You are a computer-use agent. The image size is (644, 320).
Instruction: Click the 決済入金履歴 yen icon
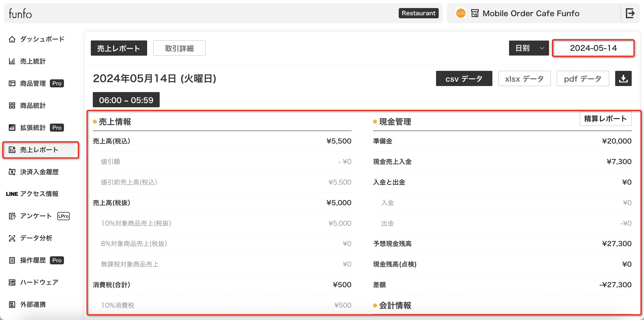pyautogui.click(x=12, y=172)
